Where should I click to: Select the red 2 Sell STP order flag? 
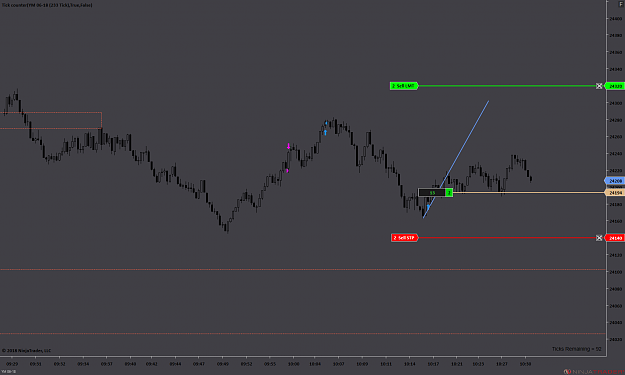click(404, 238)
